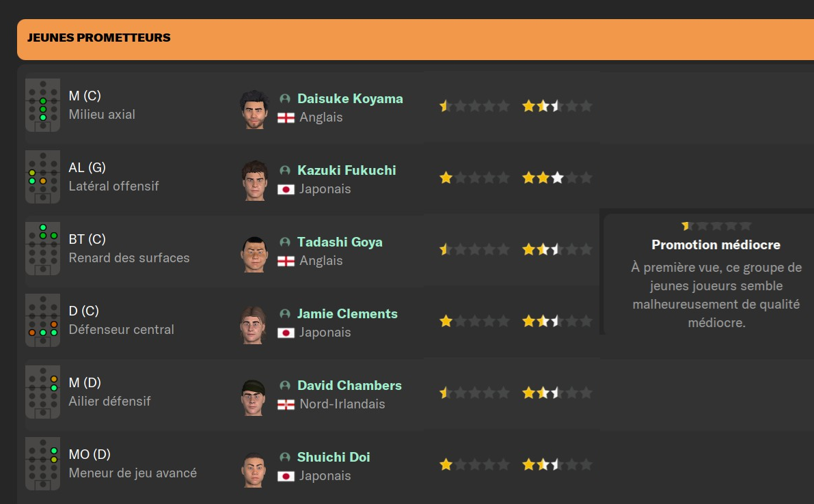814x504 pixels.
Task: Click Daisuke Koyama's position pitch icon
Action: (x=42, y=106)
